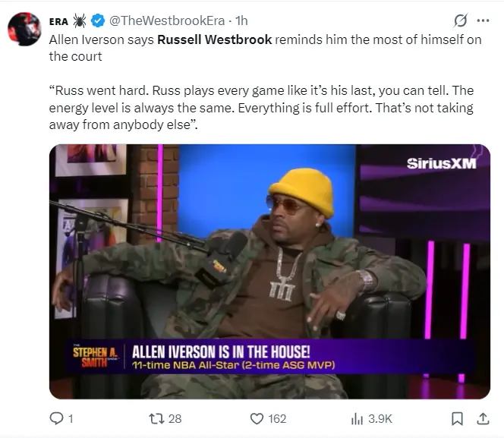Open the 1h timestamp link

[241, 21]
